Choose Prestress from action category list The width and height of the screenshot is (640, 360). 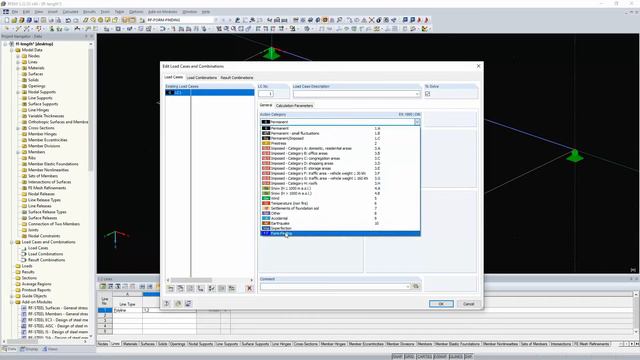[x=340, y=143]
